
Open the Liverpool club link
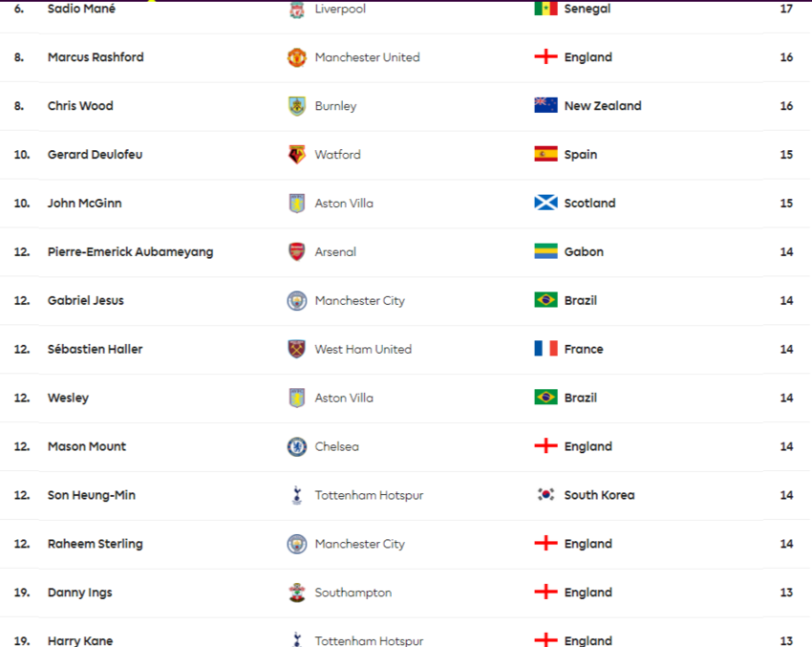[340, 9]
